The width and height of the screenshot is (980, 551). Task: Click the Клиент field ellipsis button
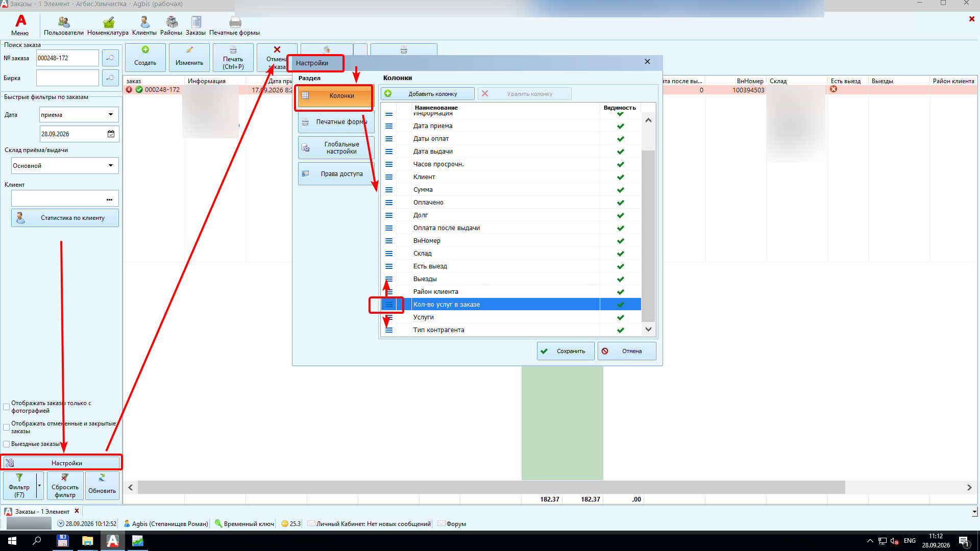click(109, 199)
